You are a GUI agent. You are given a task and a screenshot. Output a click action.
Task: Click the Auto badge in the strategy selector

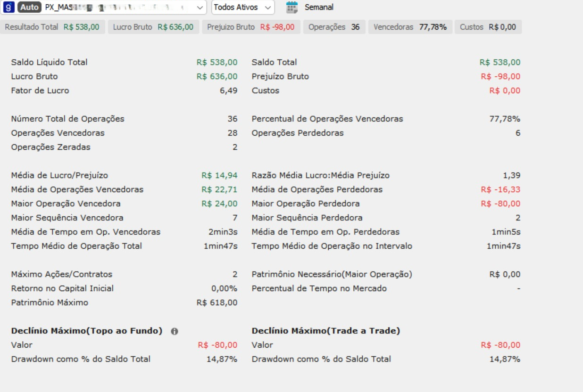29,7
